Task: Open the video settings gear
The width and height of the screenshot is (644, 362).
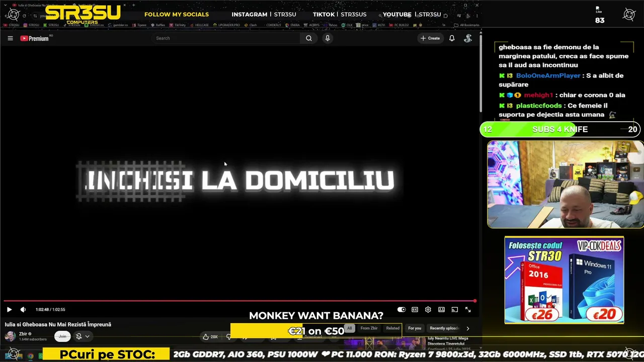Action: (428, 310)
